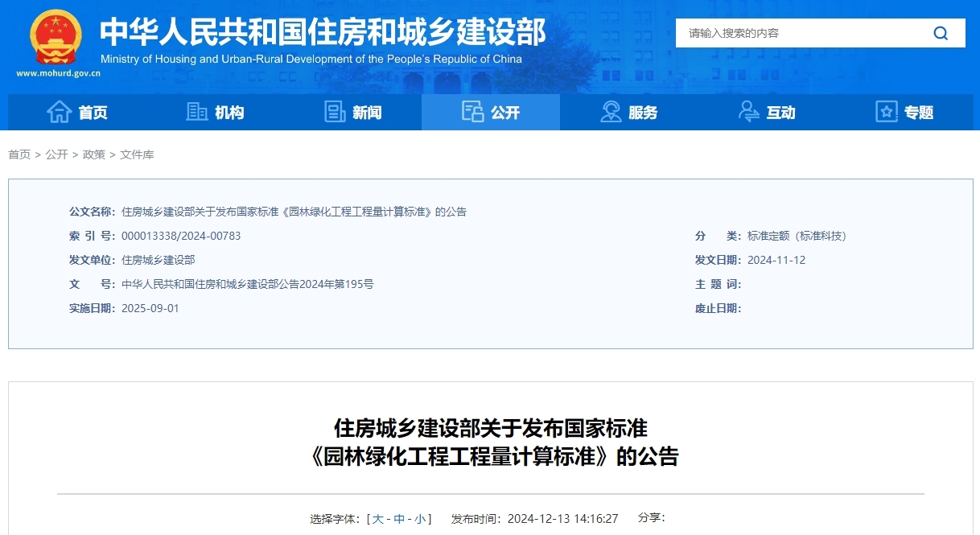The height and width of the screenshot is (535, 980).
Task: Select 小 to shrink the font size
Action: click(x=419, y=519)
